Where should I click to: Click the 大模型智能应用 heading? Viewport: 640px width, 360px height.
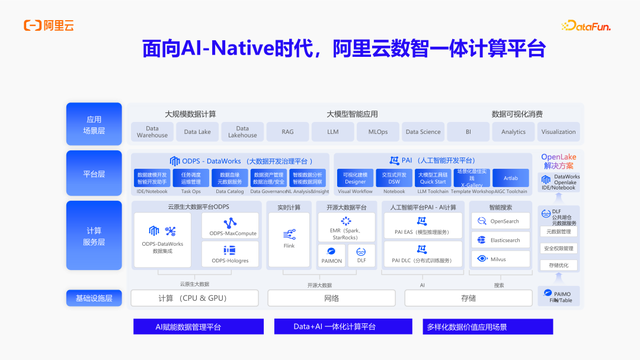pyautogui.click(x=352, y=114)
